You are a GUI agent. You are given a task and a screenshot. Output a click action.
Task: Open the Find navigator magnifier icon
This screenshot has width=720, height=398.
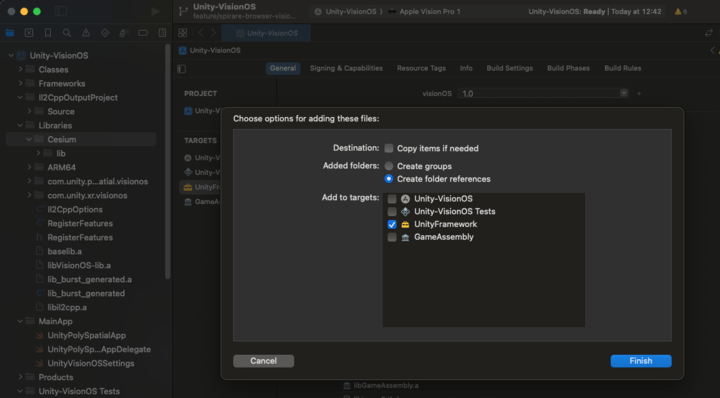coord(67,33)
